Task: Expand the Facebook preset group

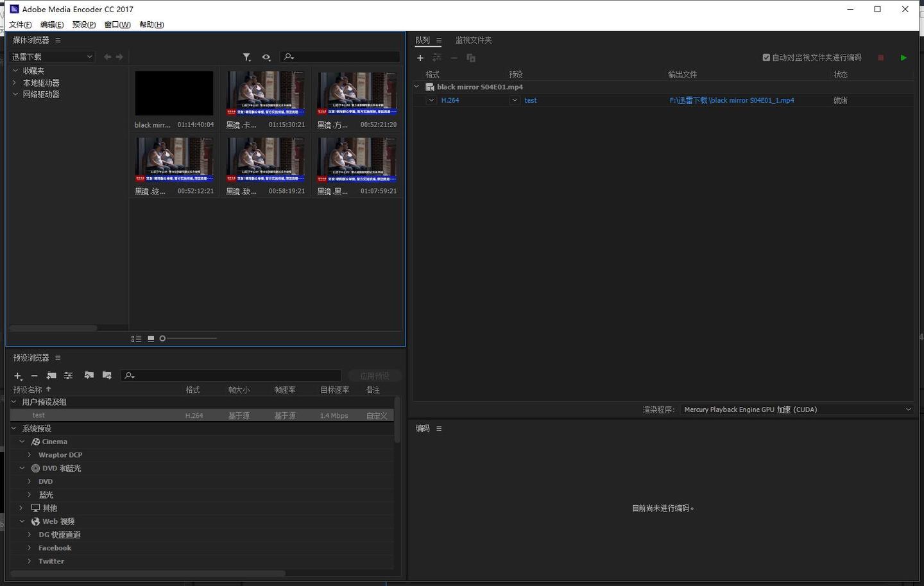Action: click(x=30, y=548)
